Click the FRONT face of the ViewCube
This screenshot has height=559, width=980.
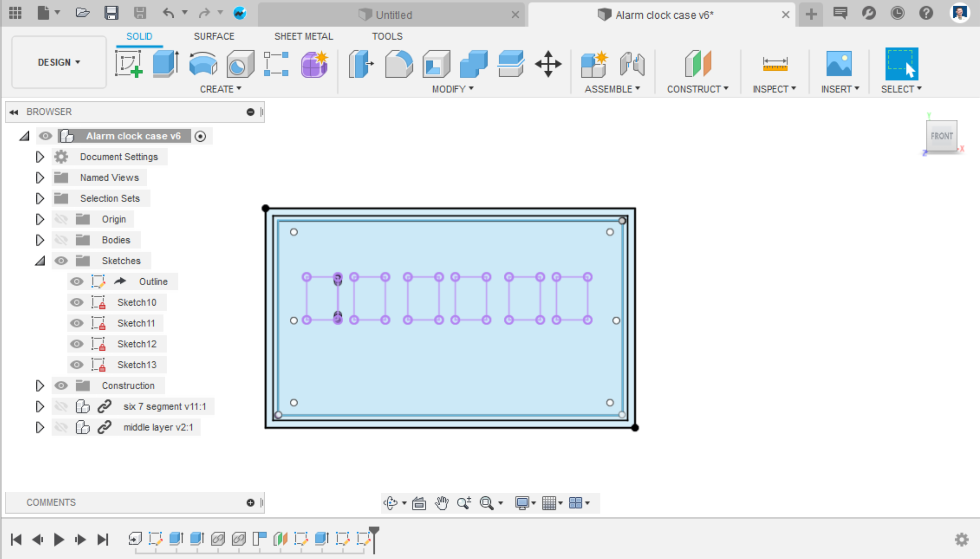(x=941, y=136)
